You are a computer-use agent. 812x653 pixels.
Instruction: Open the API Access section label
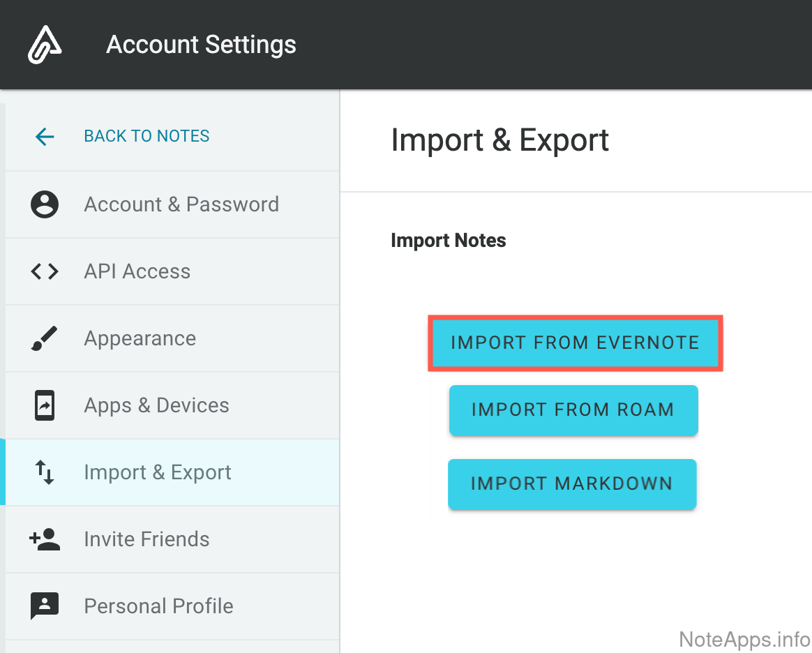tap(137, 271)
